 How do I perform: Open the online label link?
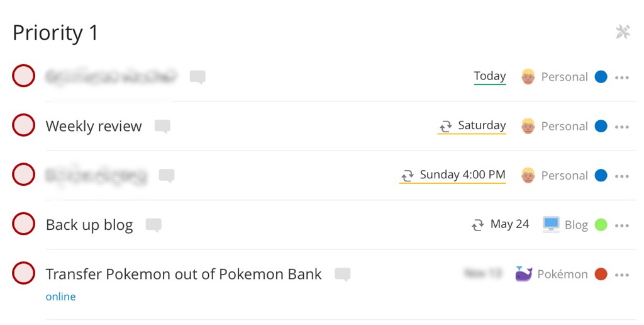click(61, 297)
